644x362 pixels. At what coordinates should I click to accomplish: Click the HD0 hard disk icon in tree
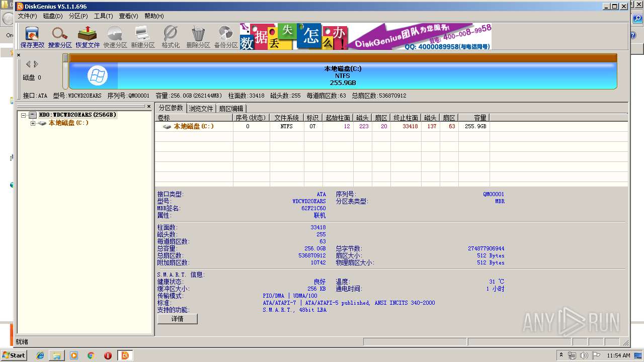click(x=33, y=115)
